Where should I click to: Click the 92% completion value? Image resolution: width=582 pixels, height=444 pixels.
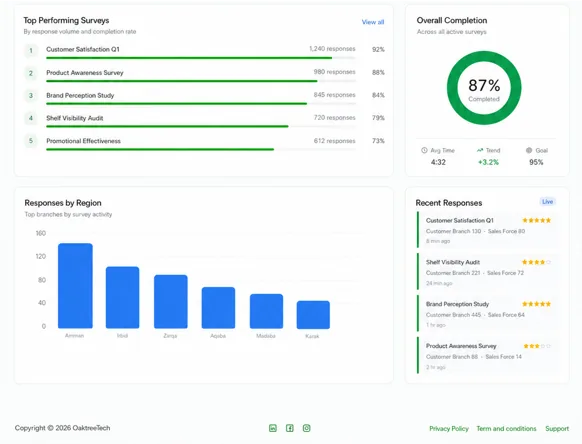378,49
